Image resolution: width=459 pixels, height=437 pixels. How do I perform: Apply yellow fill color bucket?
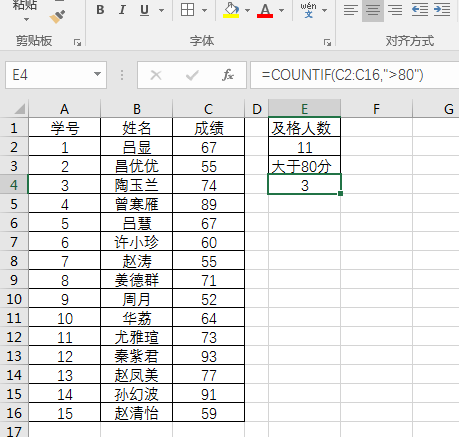231,10
